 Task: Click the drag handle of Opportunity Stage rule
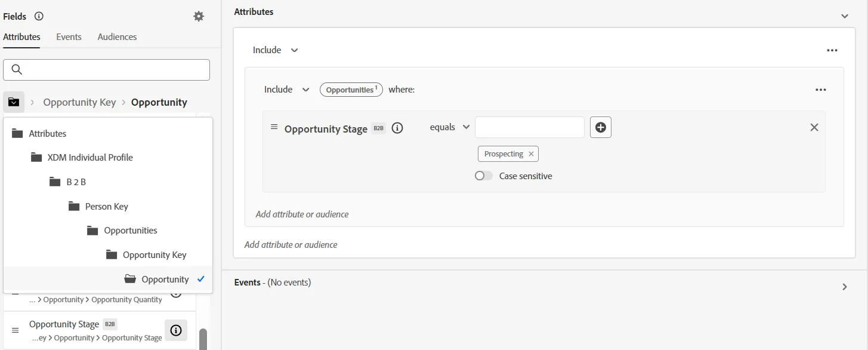(x=274, y=127)
